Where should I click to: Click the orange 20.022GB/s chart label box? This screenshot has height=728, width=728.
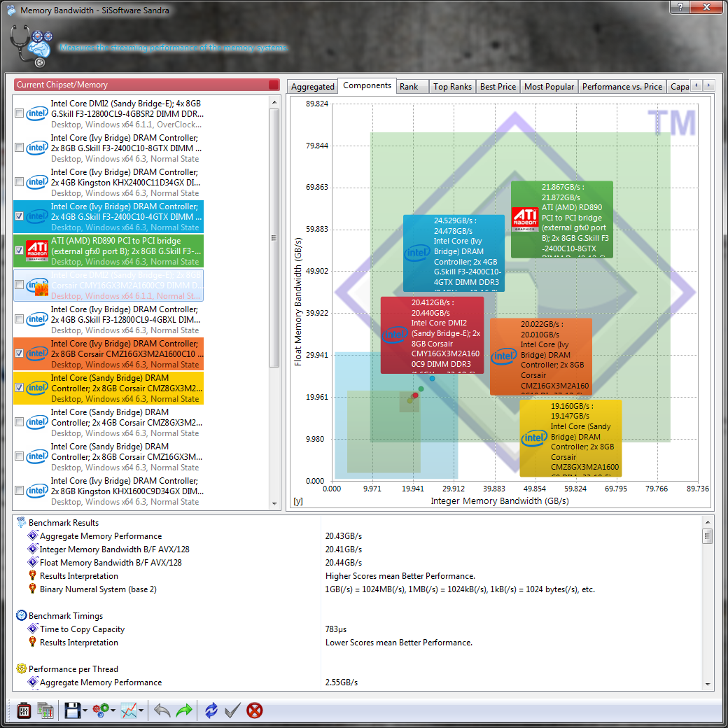541,356
